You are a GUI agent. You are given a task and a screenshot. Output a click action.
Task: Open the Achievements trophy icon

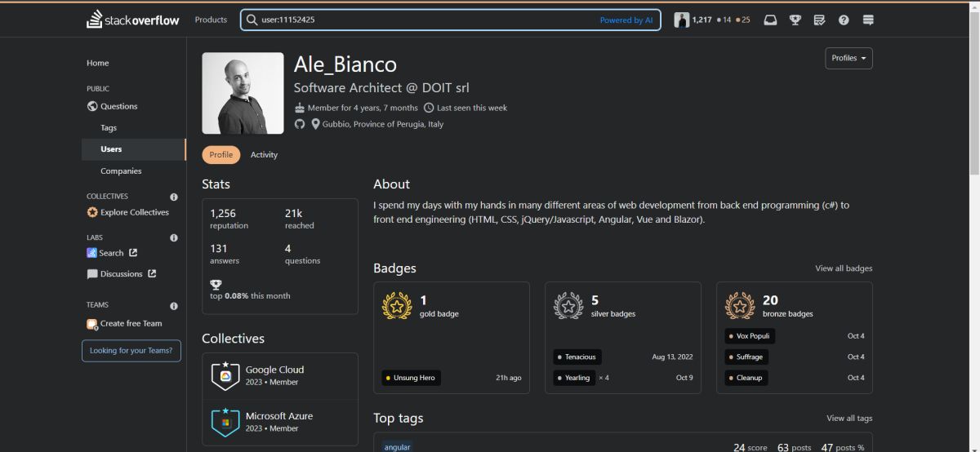(x=795, y=20)
